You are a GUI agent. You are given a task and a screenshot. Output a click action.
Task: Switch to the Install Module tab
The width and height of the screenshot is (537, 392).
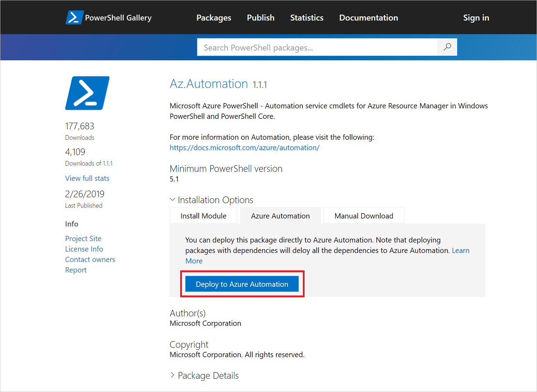click(203, 215)
